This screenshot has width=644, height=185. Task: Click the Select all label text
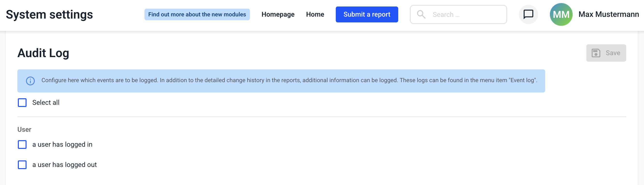[x=46, y=103]
